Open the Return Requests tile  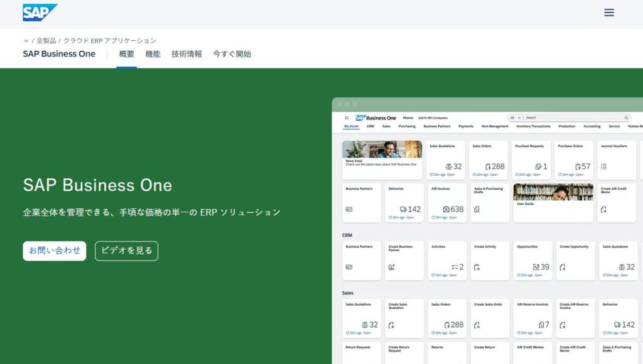pyautogui.click(x=361, y=353)
